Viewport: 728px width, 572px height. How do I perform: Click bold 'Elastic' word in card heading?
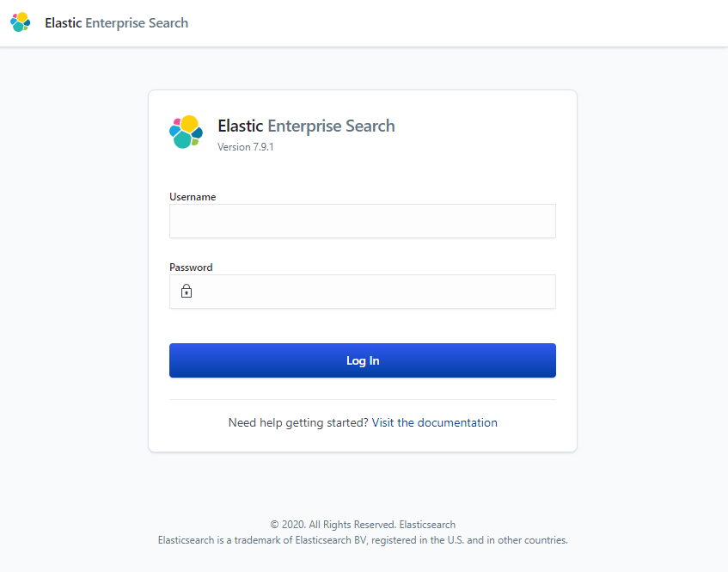coord(241,126)
